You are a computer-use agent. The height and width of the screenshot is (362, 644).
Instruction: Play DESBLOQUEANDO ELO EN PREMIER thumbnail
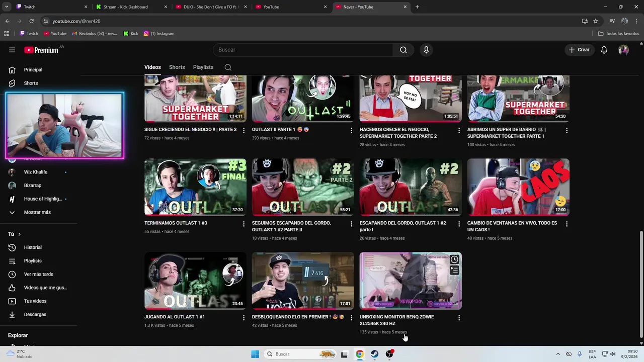click(303, 281)
